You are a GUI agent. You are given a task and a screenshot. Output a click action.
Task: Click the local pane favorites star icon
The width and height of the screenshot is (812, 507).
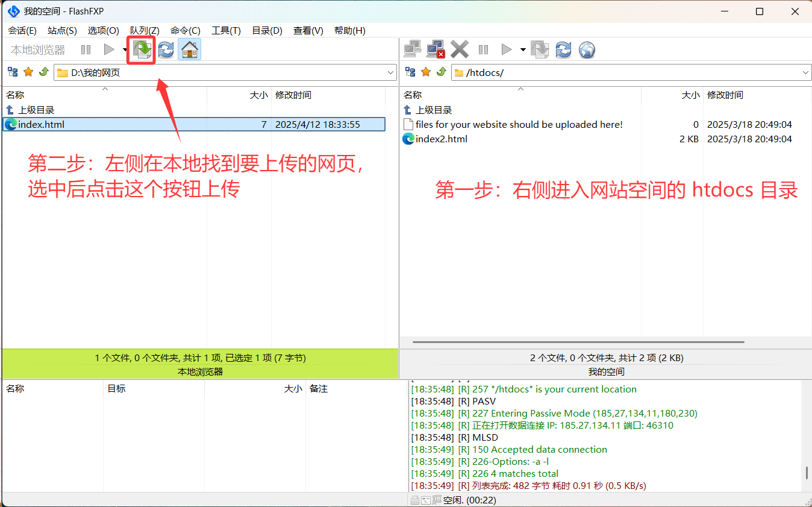click(x=28, y=72)
